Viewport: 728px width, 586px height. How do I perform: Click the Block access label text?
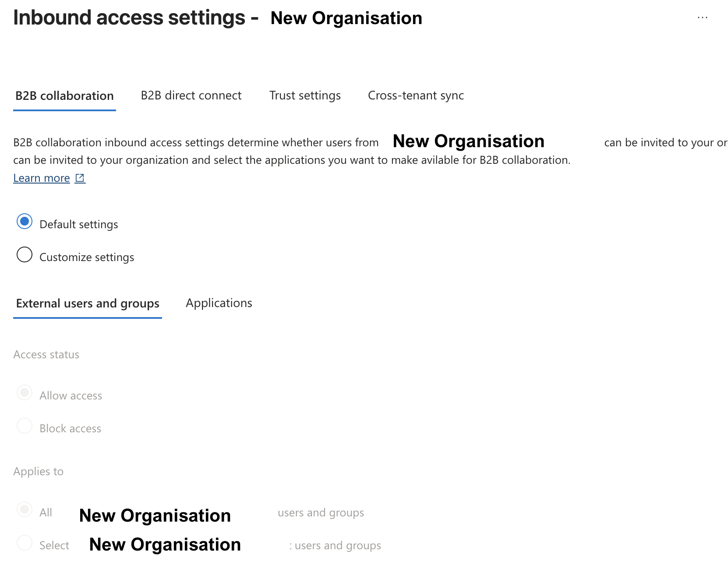tap(70, 428)
